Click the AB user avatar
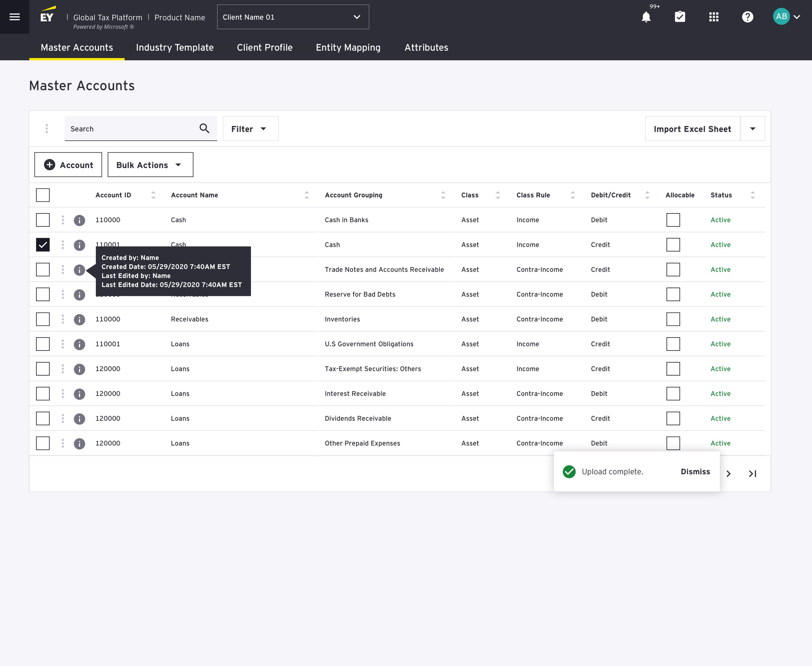Viewport: 812px width, 666px height. point(781,17)
